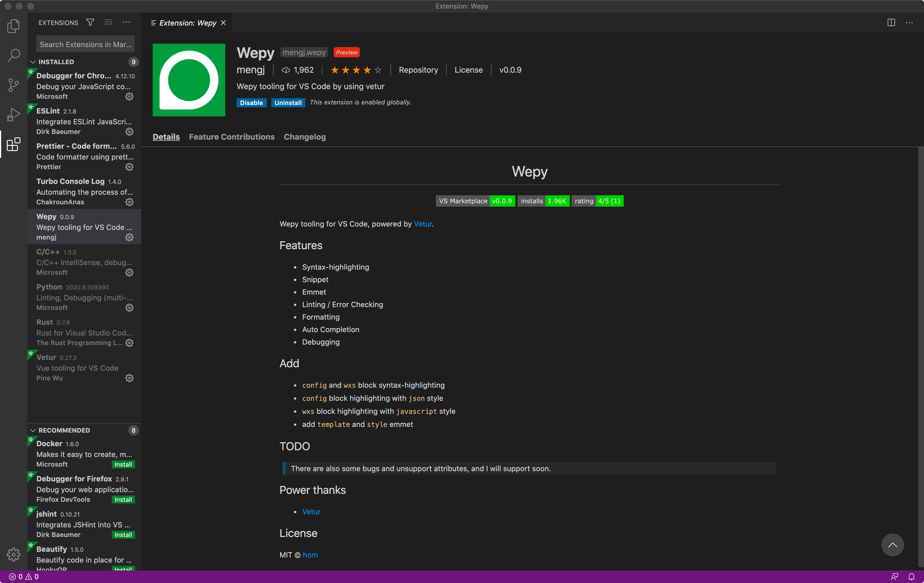This screenshot has height=583, width=924.
Task: Open the notifications bell in status bar
Action: click(x=911, y=576)
